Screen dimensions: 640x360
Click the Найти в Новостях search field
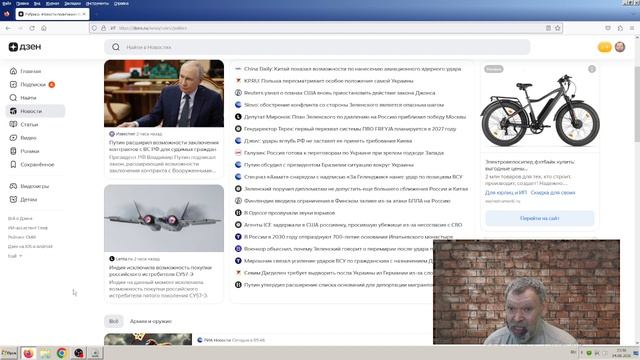(x=317, y=47)
